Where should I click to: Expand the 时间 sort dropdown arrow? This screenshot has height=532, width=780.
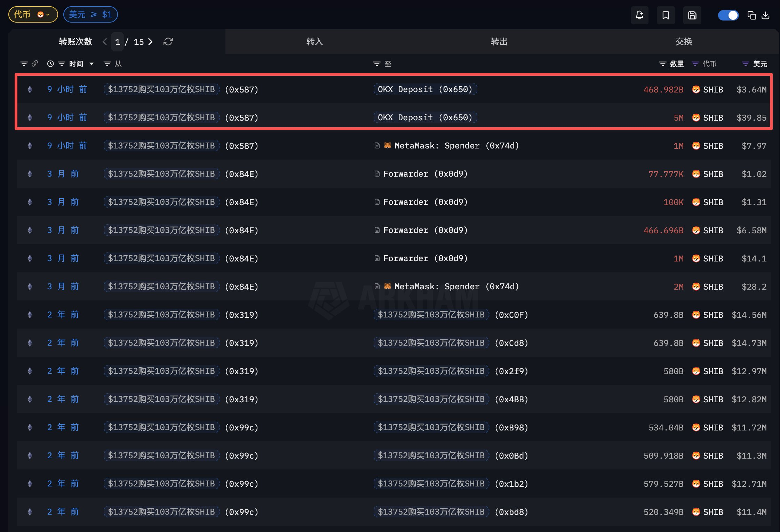92,64
